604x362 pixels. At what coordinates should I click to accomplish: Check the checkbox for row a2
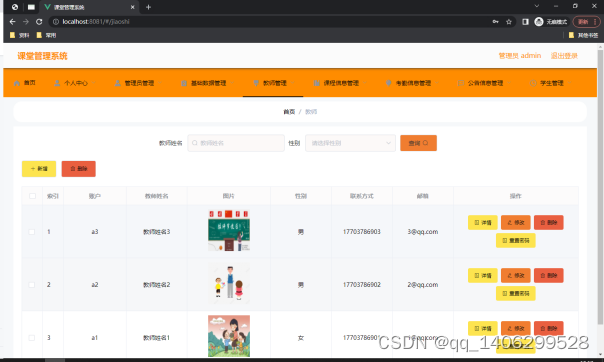pos(32,285)
